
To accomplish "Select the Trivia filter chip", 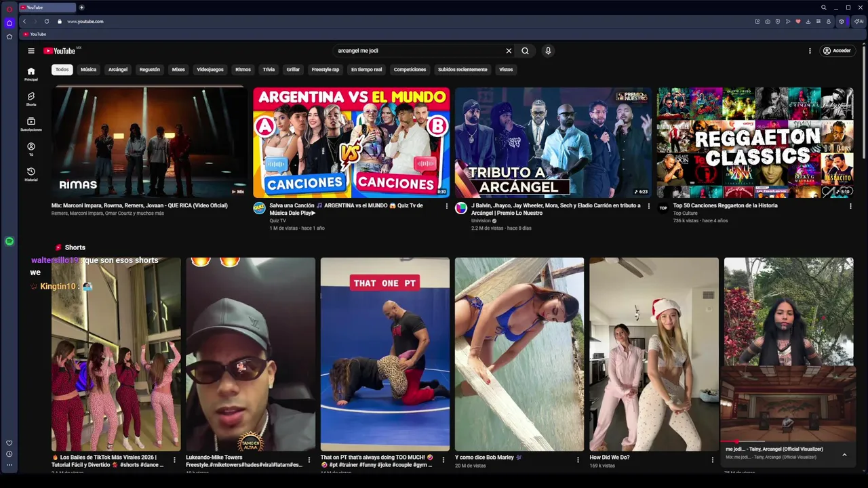I will [x=269, y=70].
